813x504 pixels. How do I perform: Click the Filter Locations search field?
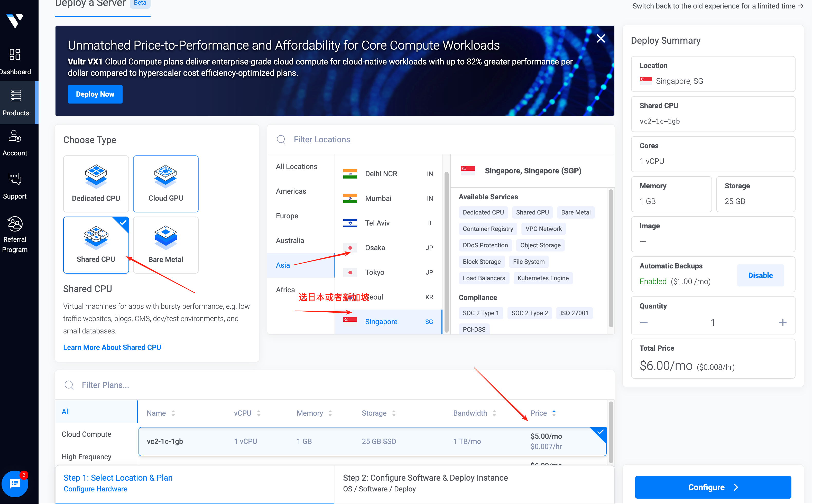pos(322,139)
